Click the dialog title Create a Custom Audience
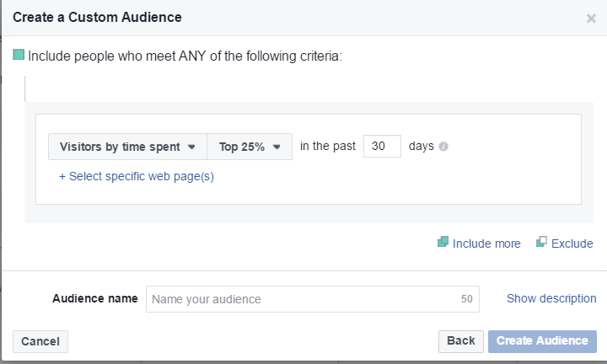Viewport: 607px width, 364px height. coord(97,17)
